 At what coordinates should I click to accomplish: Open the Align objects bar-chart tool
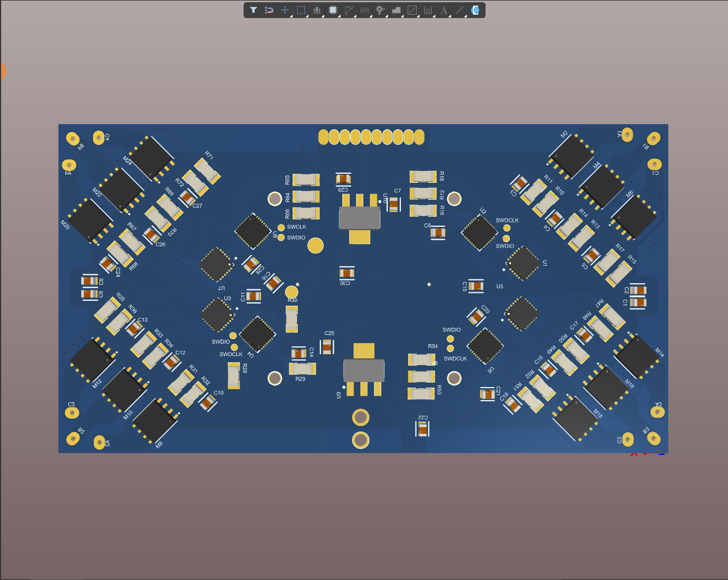(317, 10)
